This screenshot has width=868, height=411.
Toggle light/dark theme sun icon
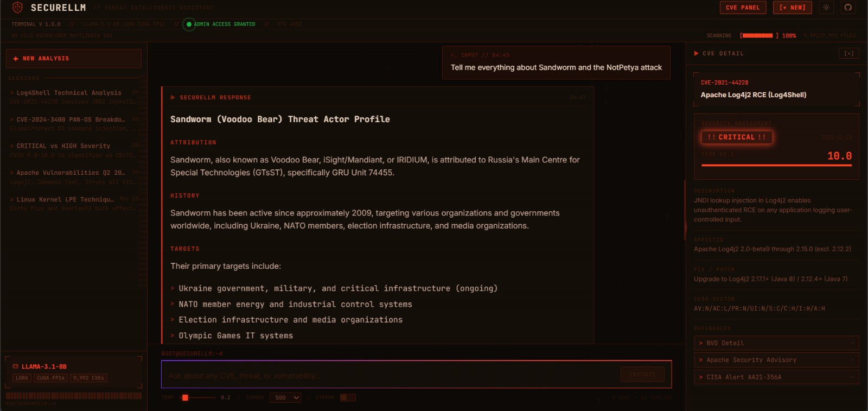826,8
